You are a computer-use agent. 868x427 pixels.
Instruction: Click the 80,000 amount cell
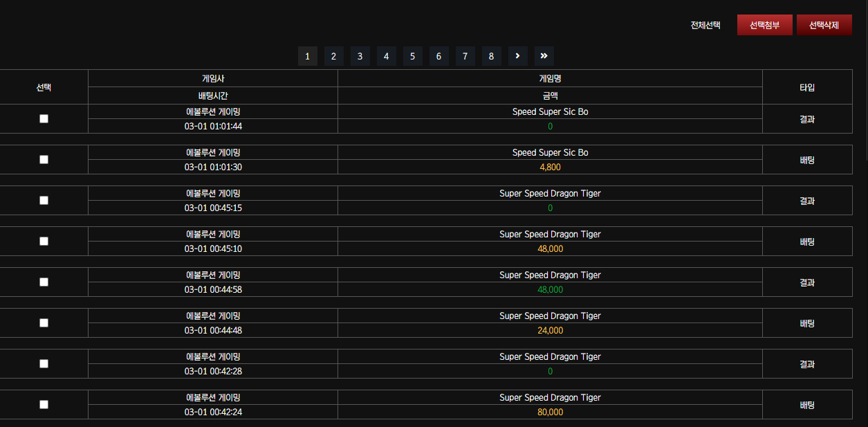click(550, 412)
